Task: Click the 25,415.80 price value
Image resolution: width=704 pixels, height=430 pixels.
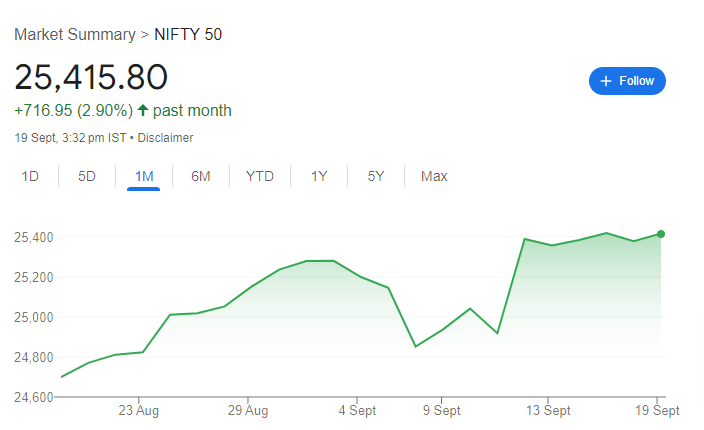Action: [x=90, y=77]
